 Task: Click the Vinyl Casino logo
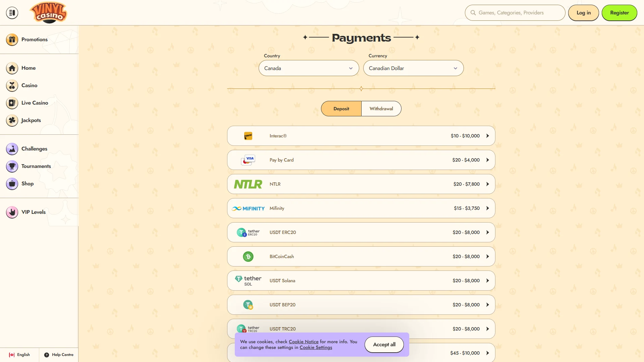click(x=49, y=13)
